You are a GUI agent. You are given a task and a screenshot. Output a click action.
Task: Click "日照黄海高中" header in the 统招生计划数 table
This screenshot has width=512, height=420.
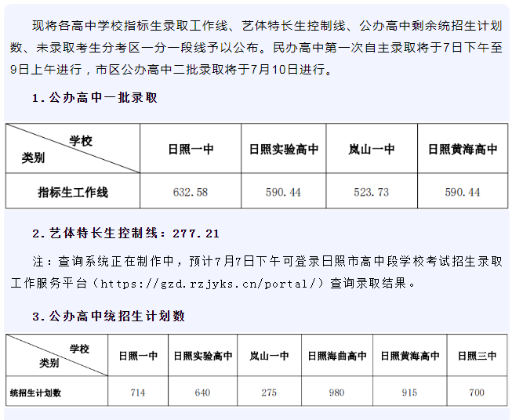pyautogui.click(x=410, y=356)
